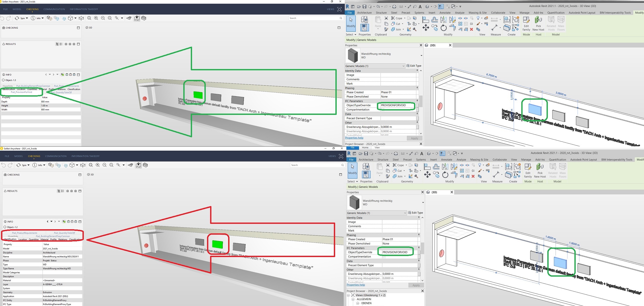Click the red Delete X in upper Revit ribbon
Image resolution: width=644 pixels, height=306 pixels.
tap(472, 29)
